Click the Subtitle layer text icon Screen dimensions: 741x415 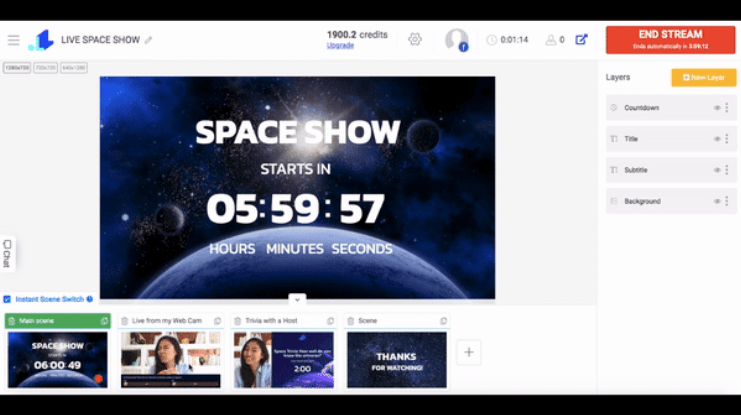pos(613,170)
